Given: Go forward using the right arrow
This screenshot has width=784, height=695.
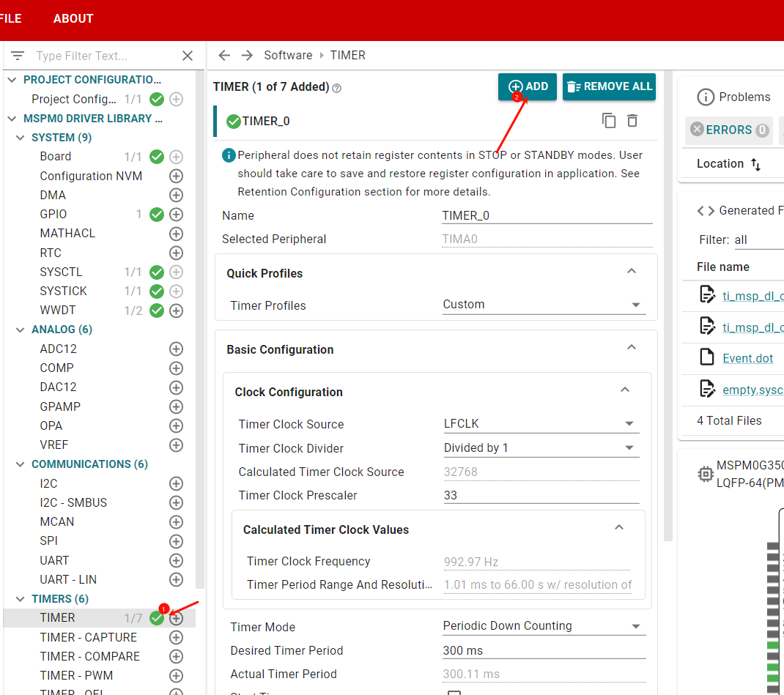Looking at the screenshot, I should coord(247,55).
